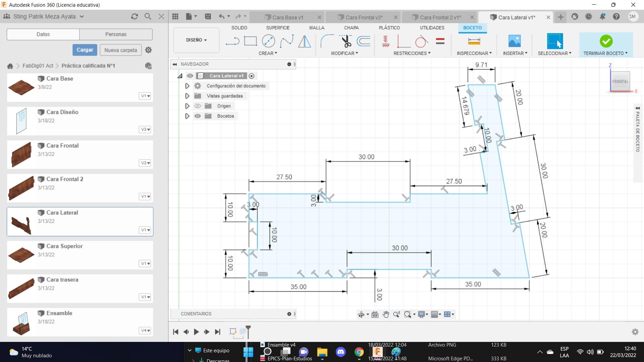Screen dimensions: 644x362
Task: Select the Rectangle sketch tool
Action: click(x=250, y=41)
